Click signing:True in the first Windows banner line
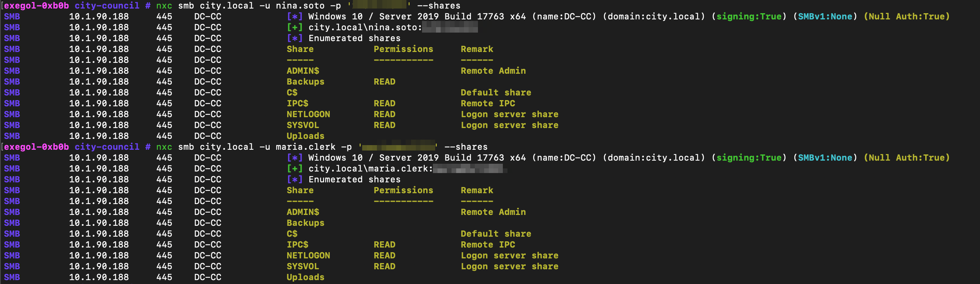Viewport: 980px width, 284px height. 749,16
